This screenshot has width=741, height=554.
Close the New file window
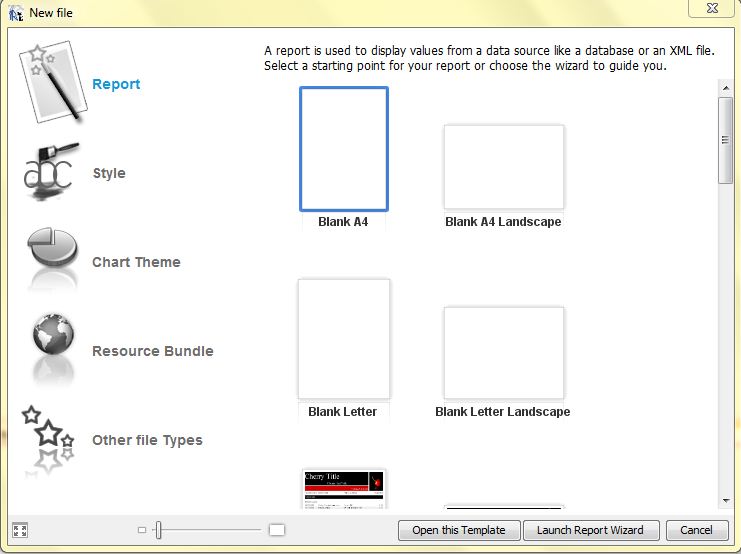pyautogui.click(x=713, y=8)
